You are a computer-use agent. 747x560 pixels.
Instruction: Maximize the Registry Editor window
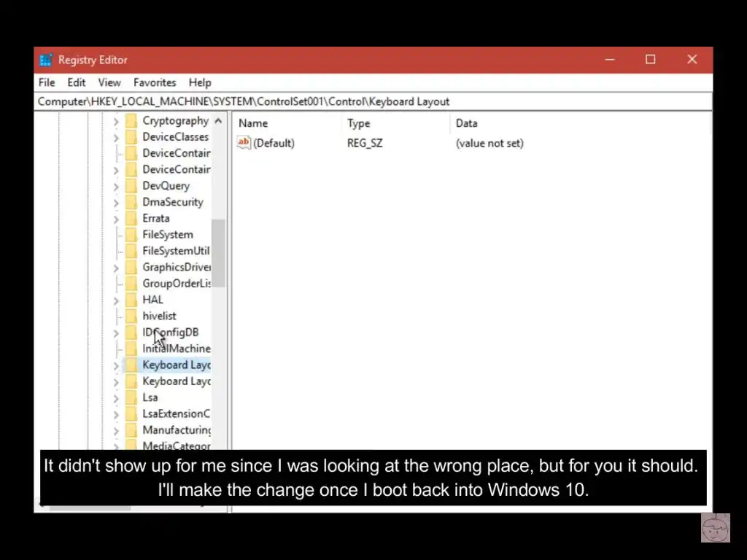point(650,60)
